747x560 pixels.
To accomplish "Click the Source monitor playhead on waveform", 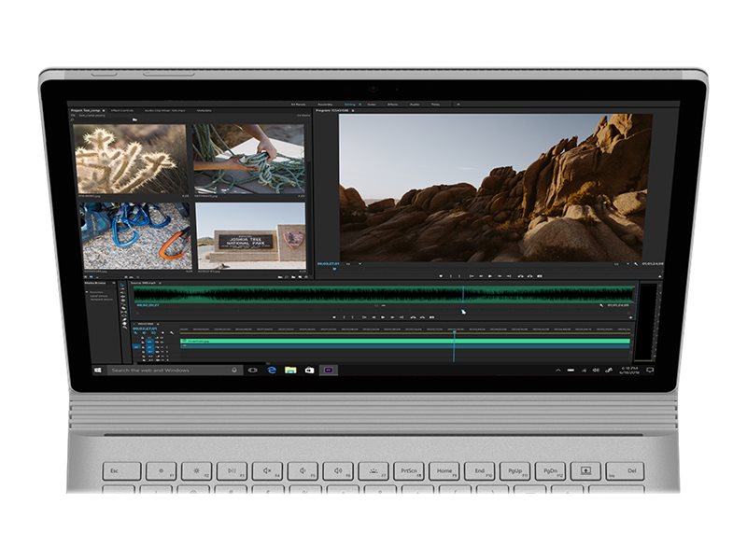I will click(462, 294).
